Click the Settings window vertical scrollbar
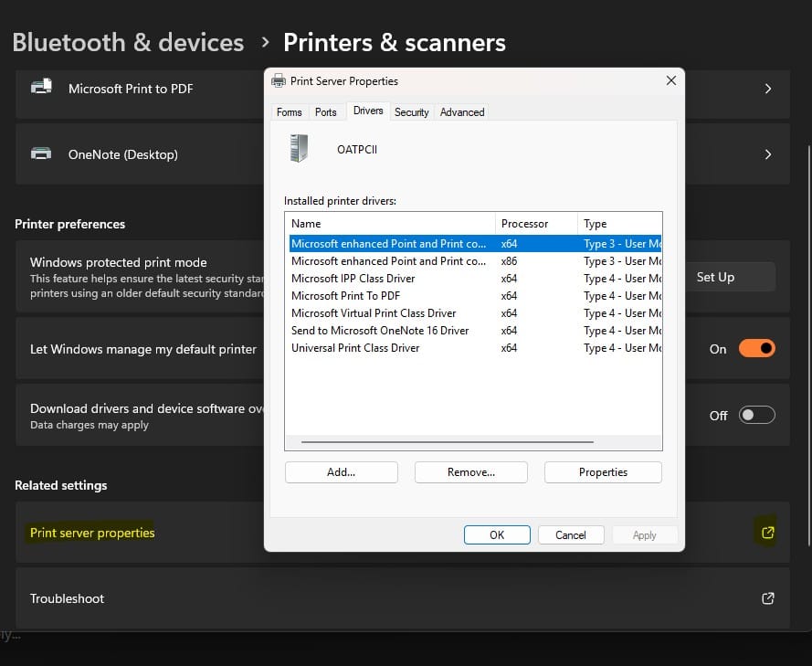 pos(809,344)
